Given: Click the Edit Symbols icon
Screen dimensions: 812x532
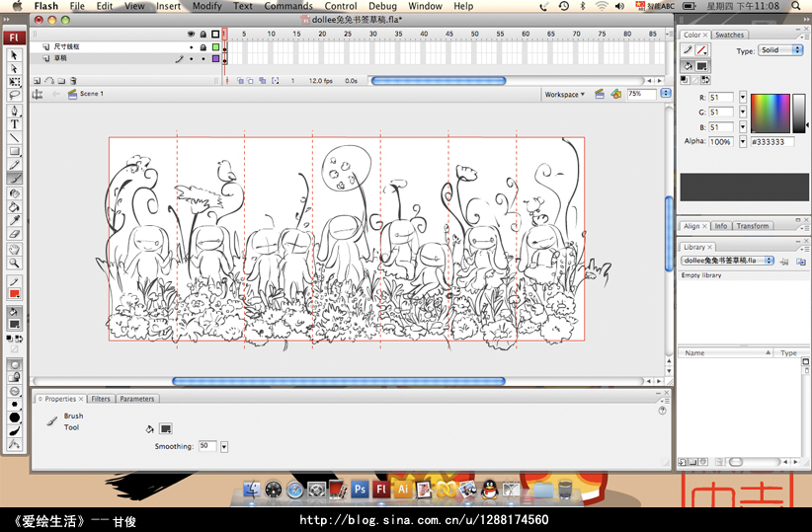Looking at the screenshot, I should [615, 94].
